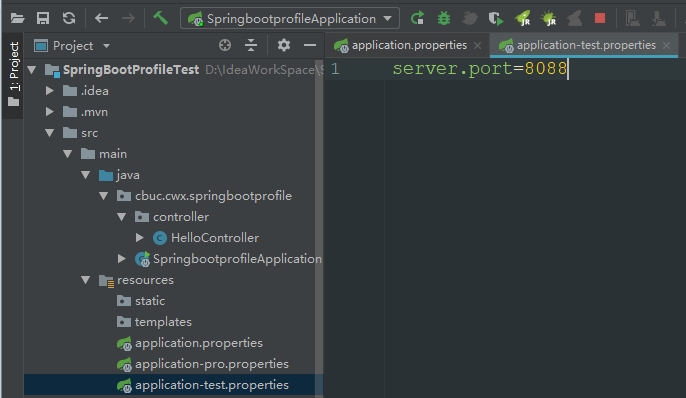Image resolution: width=686 pixels, height=398 pixels.
Task: Expand the .idea folder
Action: 49,91
